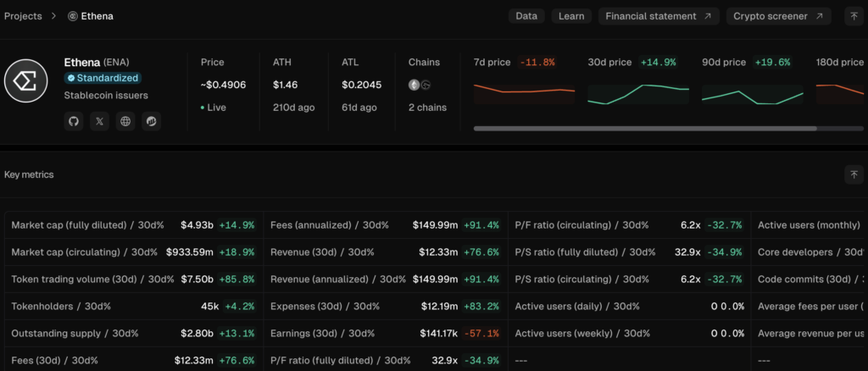Image resolution: width=868 pixels, height=371 pixels.
Task: Click the Key metrics heading
Action: pos(29,174)
